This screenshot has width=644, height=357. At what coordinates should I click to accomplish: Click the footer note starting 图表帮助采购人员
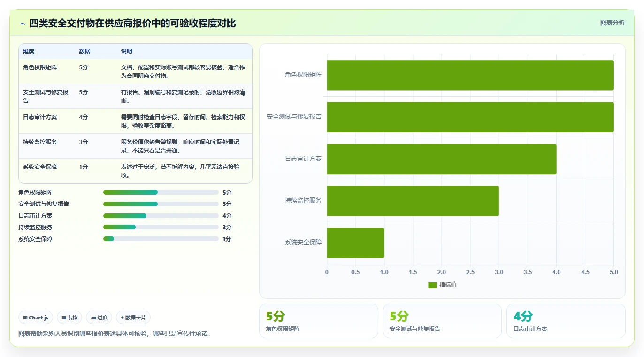coord(115,334)
